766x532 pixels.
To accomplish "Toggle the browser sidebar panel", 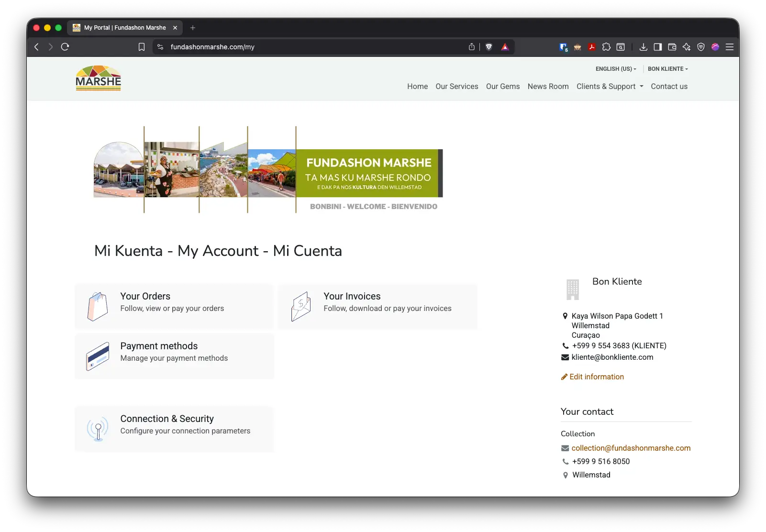I will (x=658, y=47).
